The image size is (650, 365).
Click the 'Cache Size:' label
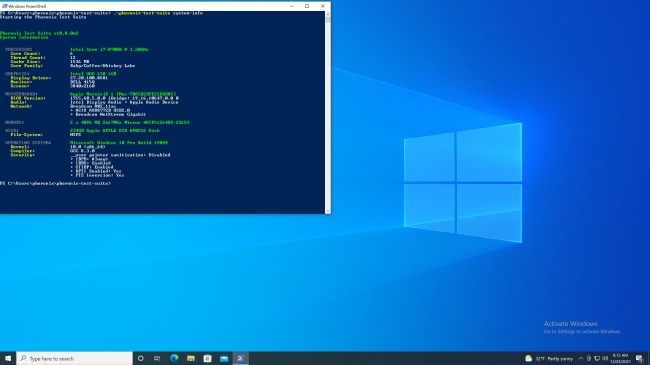(x=25, y=61)
